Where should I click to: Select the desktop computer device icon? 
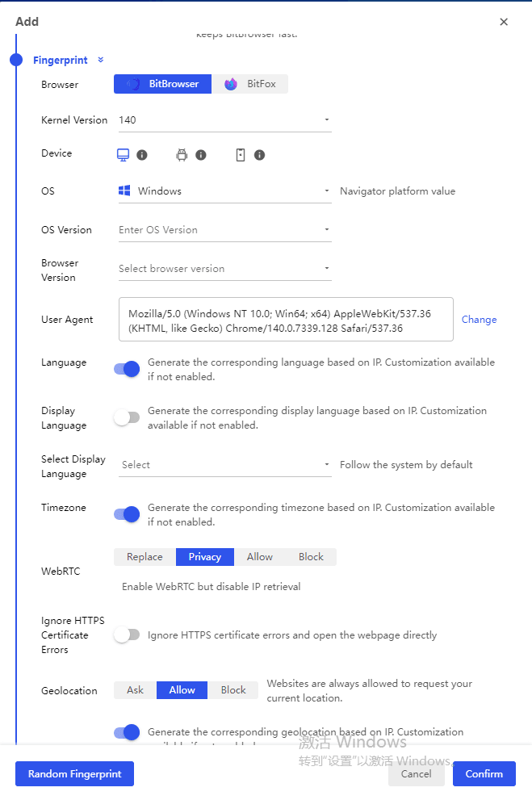[x=124, y=155]
